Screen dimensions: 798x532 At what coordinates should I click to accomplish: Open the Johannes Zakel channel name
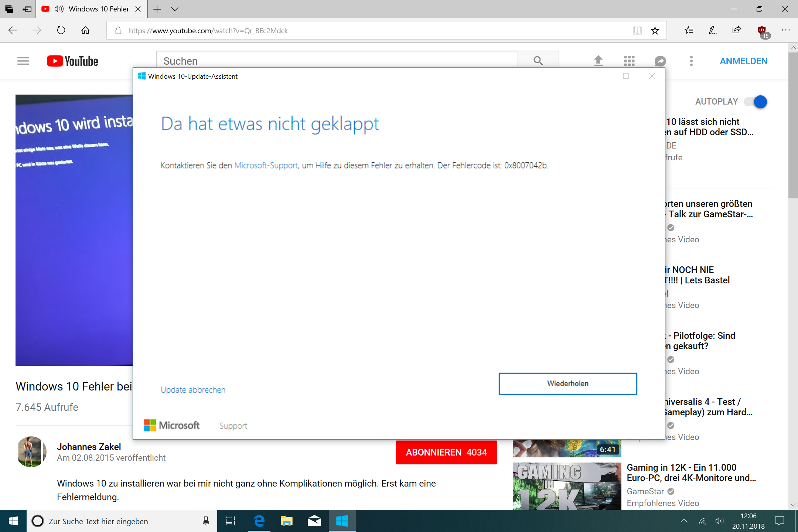(x=89, y=447)
